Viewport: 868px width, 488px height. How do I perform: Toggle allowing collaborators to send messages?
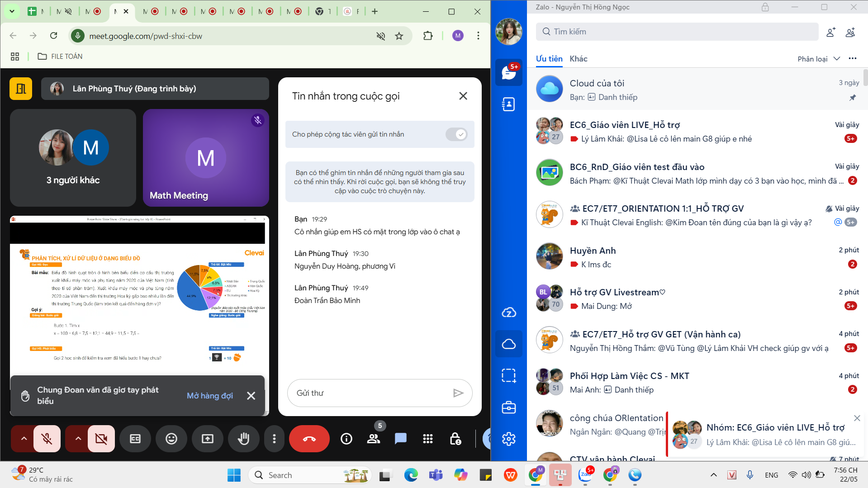456,134
